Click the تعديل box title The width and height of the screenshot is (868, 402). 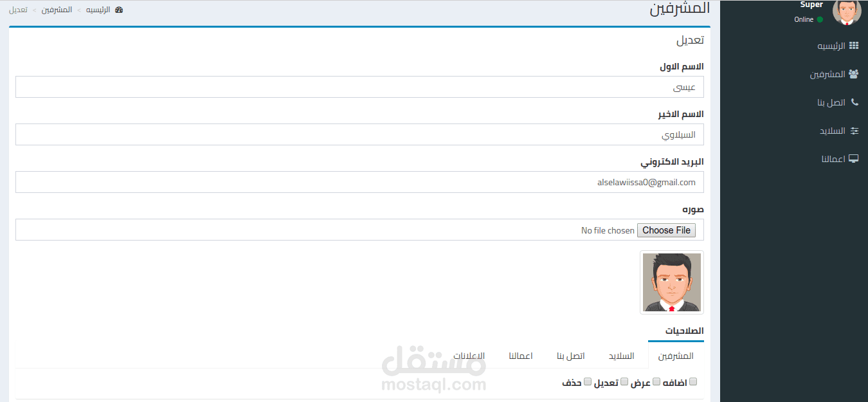pyautogui.click(x=690, y=40)
